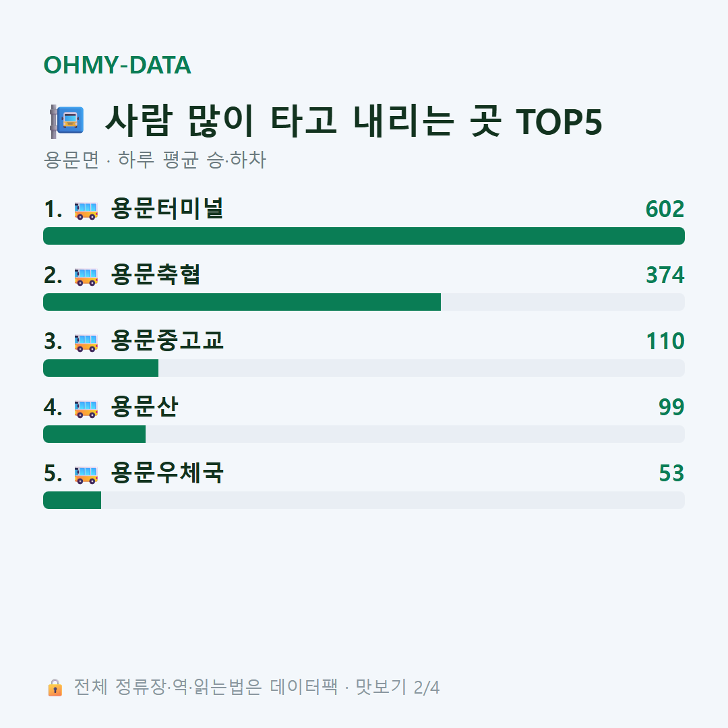This screenshot has width=728, height=728.
Task: Select the 용문중고교 station name
Action: pos(167,341)
